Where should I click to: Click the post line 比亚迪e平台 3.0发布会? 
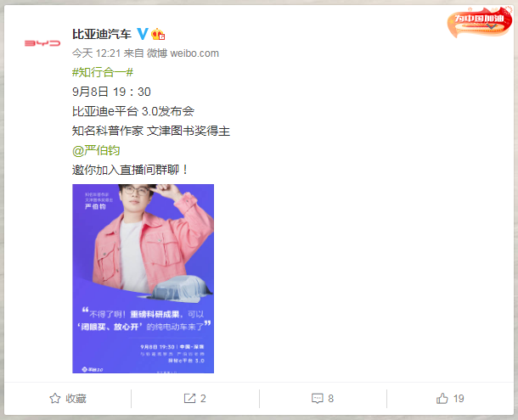[133, 111]
